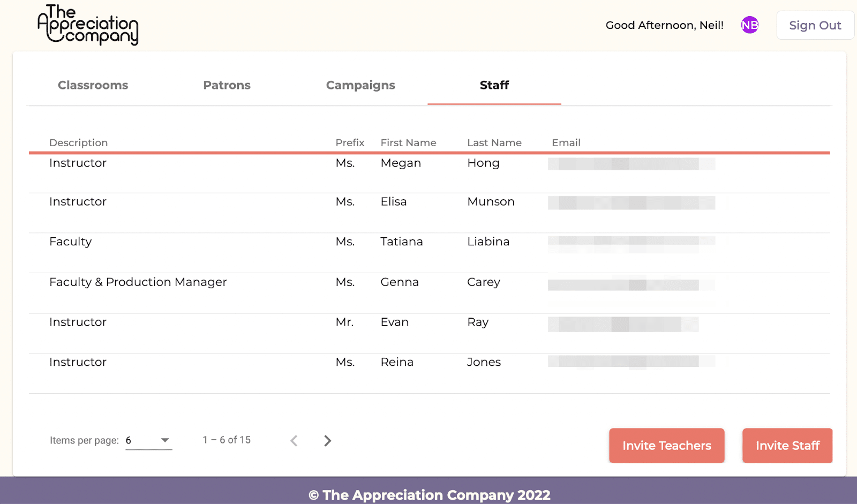Viewport: 857px width, 504px height.
Task: Open the Patrons tab
Action: pos(227,85)
